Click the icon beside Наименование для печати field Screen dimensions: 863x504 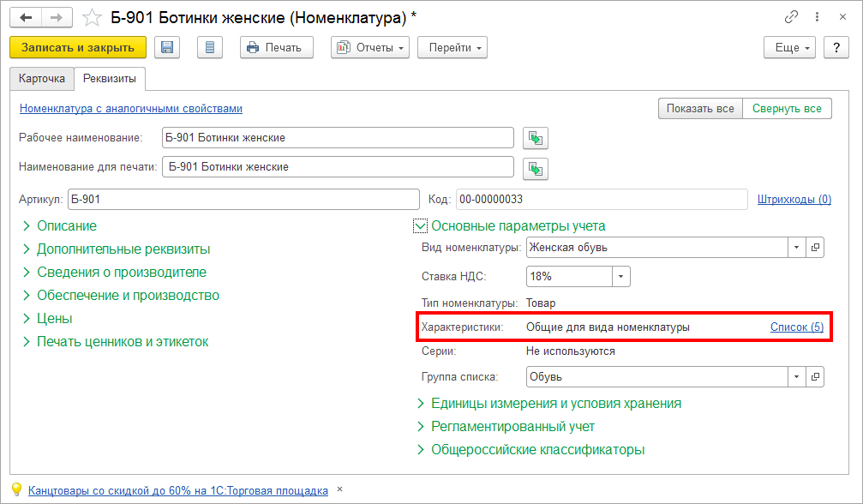pyautogui.click(x=536, y=169)
